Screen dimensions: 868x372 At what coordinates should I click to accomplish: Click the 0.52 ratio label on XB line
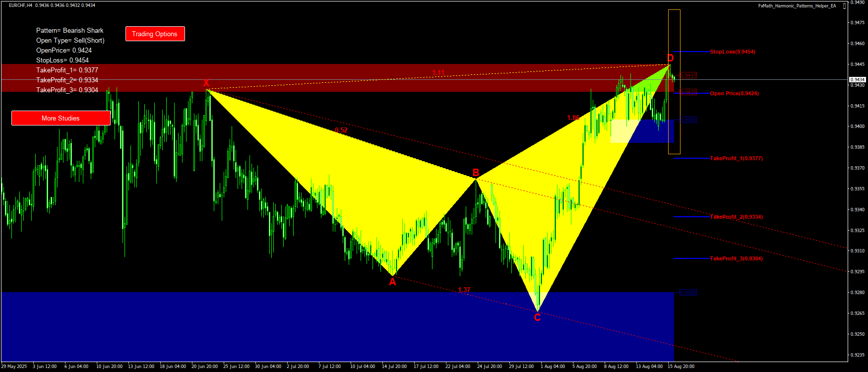tap(341, 130)
